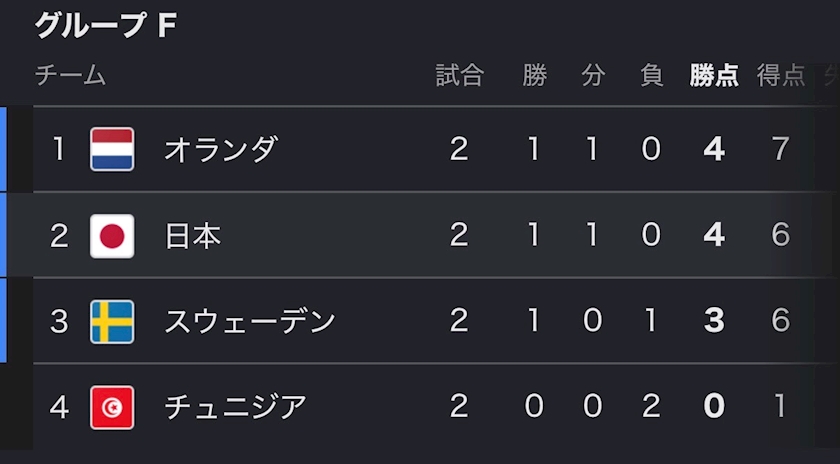The width and height of the screenshot is (840, 464).
Task: Select the グループ F heading
Action: (x=106, y=25)
